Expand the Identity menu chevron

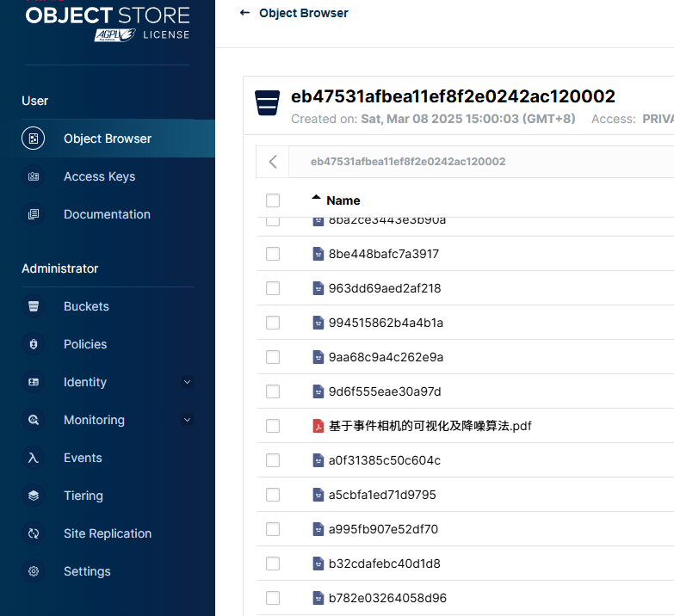187,382
